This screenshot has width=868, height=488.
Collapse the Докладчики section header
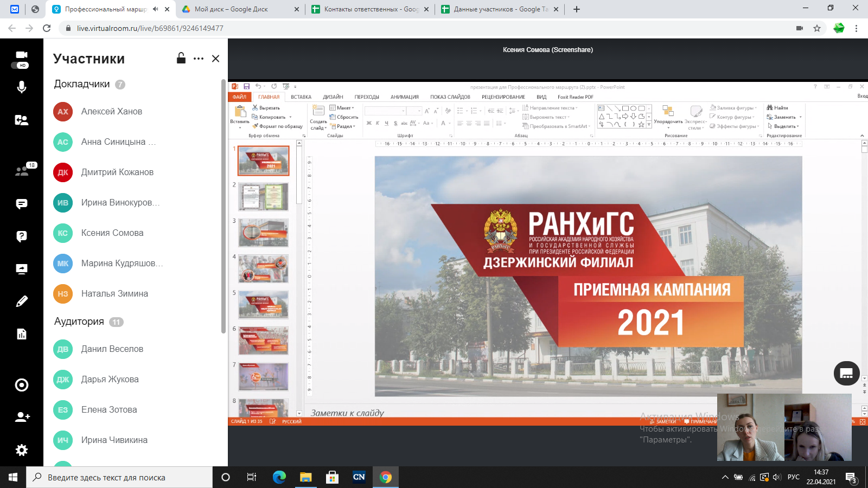(90, 84)
